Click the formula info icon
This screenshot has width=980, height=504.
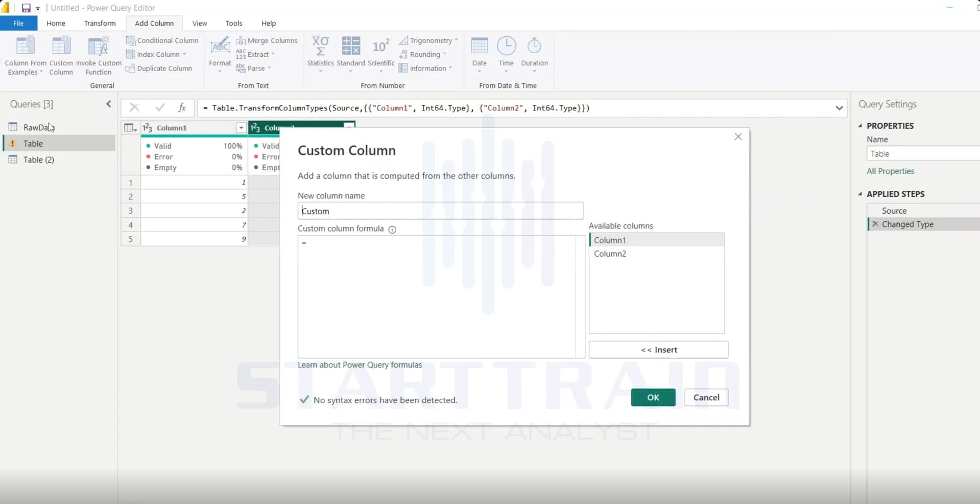(x=392, y=230)
